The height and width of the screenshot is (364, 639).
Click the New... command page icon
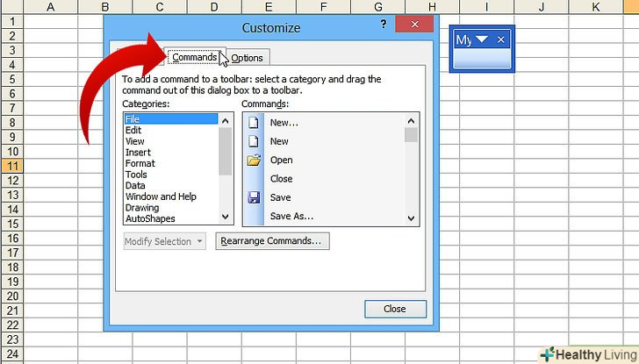(254, 123)
